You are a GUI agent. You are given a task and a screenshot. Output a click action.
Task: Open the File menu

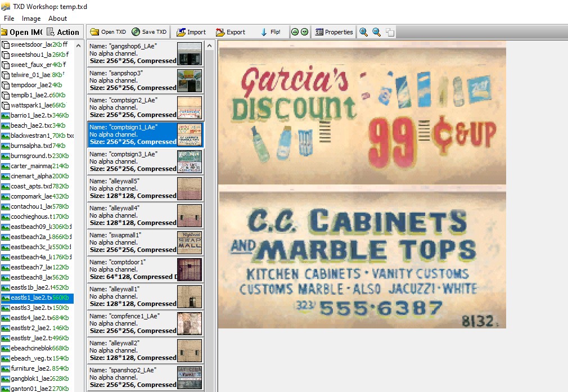point(9,19)
